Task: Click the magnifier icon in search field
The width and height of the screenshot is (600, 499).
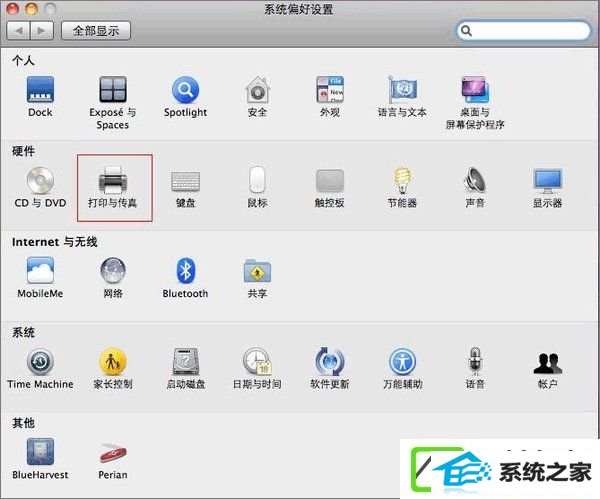Action: [x=466, y=31]
